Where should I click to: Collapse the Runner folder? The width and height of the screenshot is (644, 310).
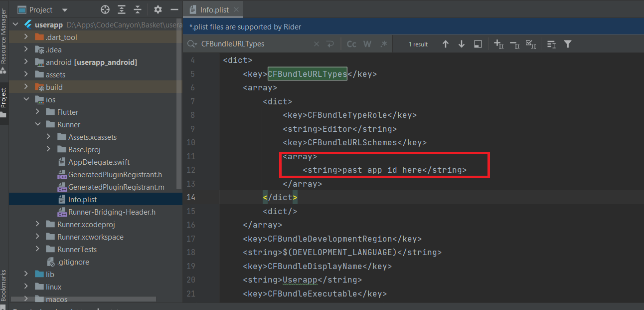37,125
